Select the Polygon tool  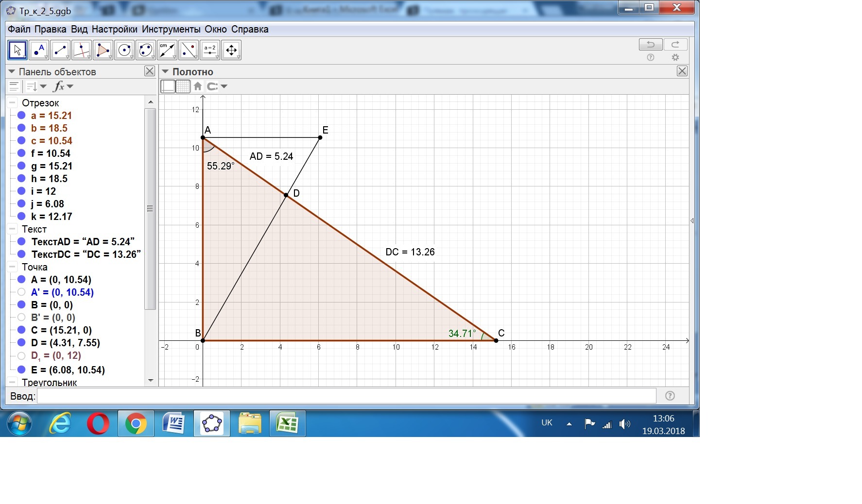[x=103, y=50]
